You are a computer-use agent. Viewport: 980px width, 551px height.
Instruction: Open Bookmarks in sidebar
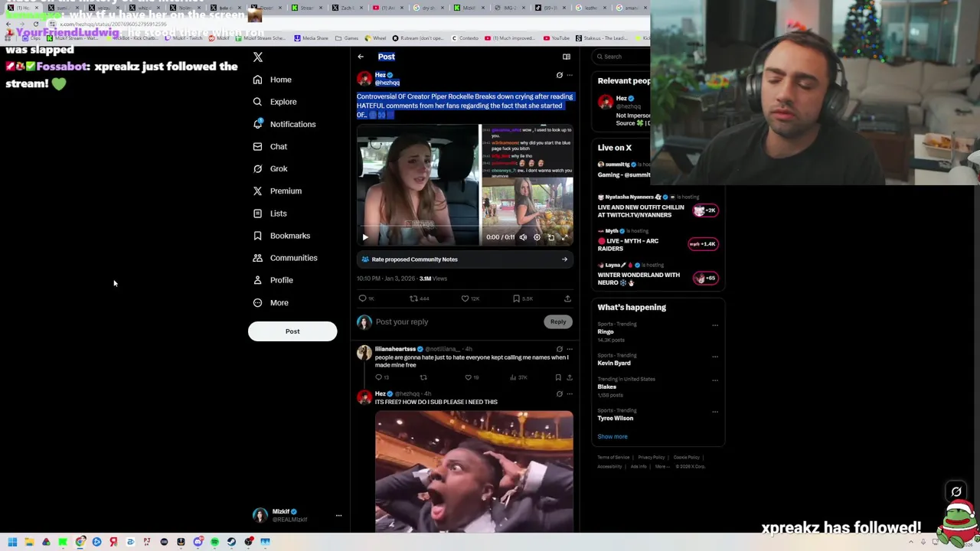click(x=281, y=236)
